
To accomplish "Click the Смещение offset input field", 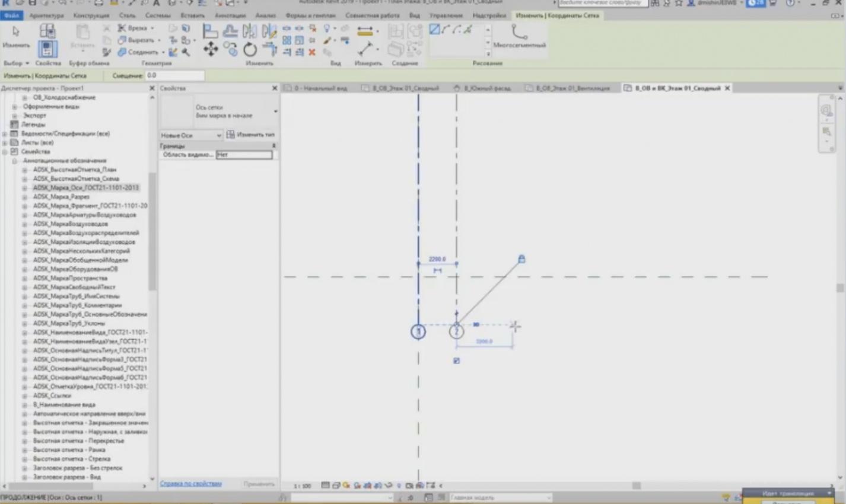I will 175,76.
